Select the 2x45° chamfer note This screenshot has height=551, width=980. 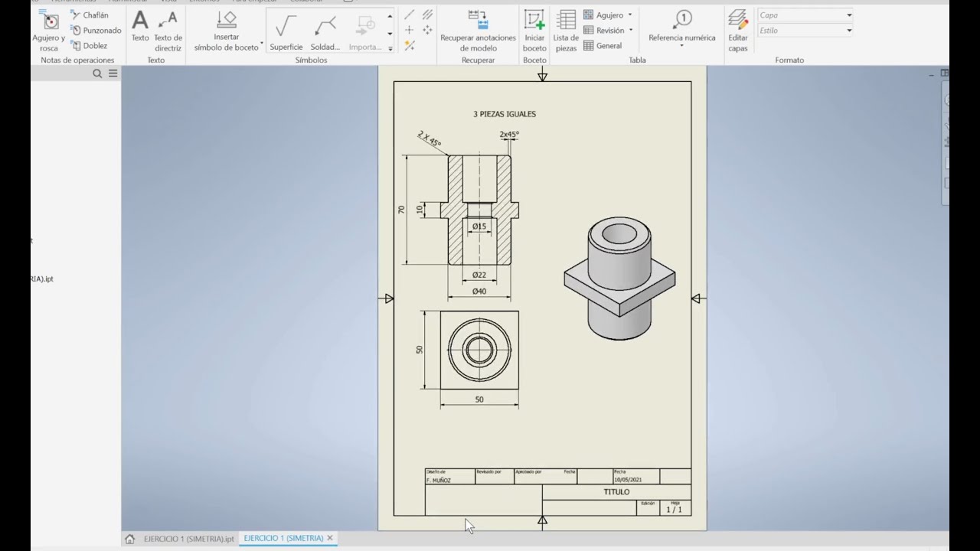tap(509, 134)
